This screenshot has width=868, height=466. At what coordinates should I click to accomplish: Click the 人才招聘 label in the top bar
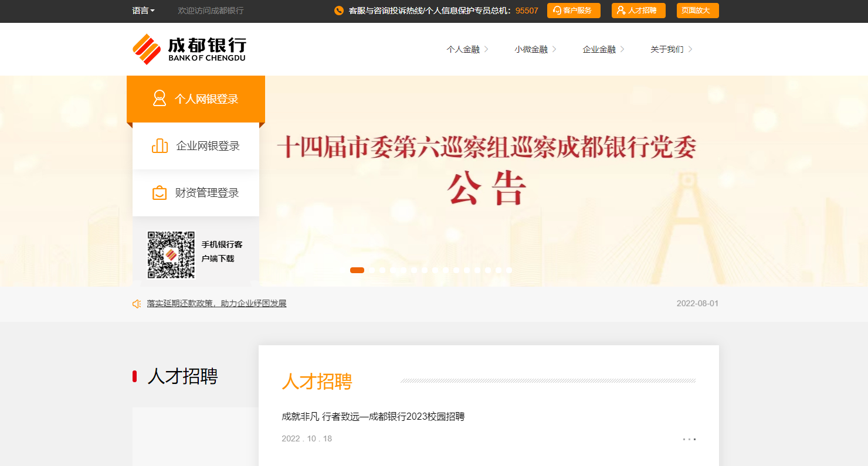click(642, 11)
